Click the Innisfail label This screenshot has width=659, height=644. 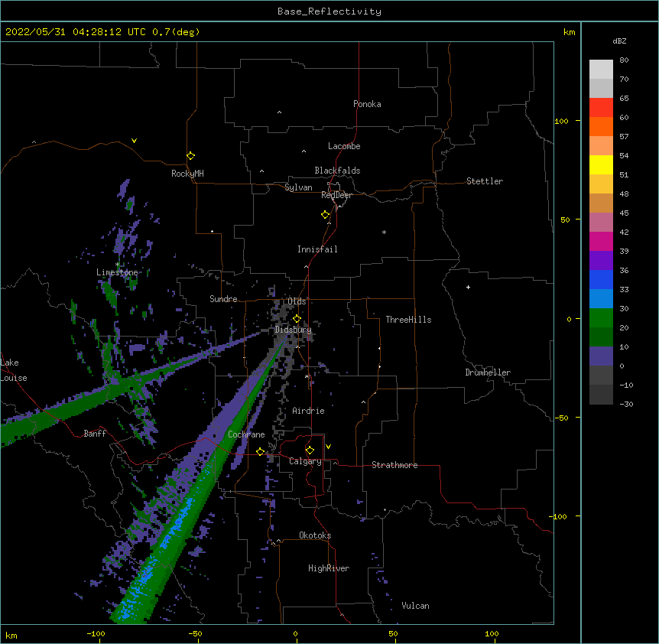(x=317, y=249)
